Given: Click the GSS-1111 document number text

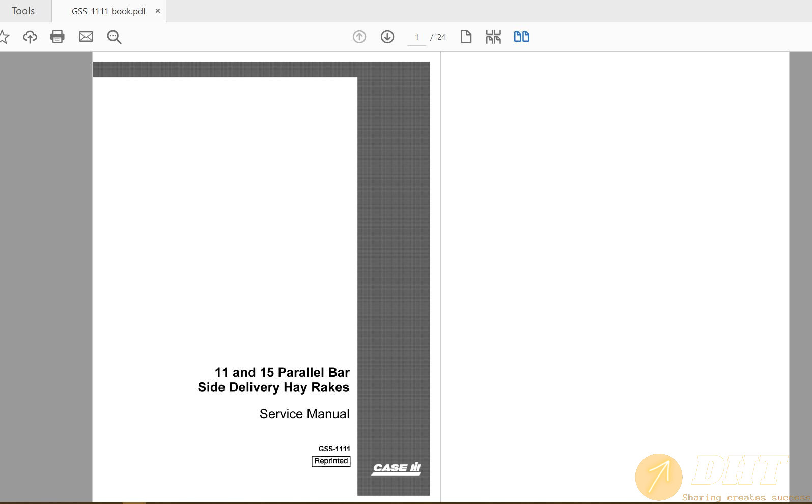Looking at the screenshot, I should [334, 449].
